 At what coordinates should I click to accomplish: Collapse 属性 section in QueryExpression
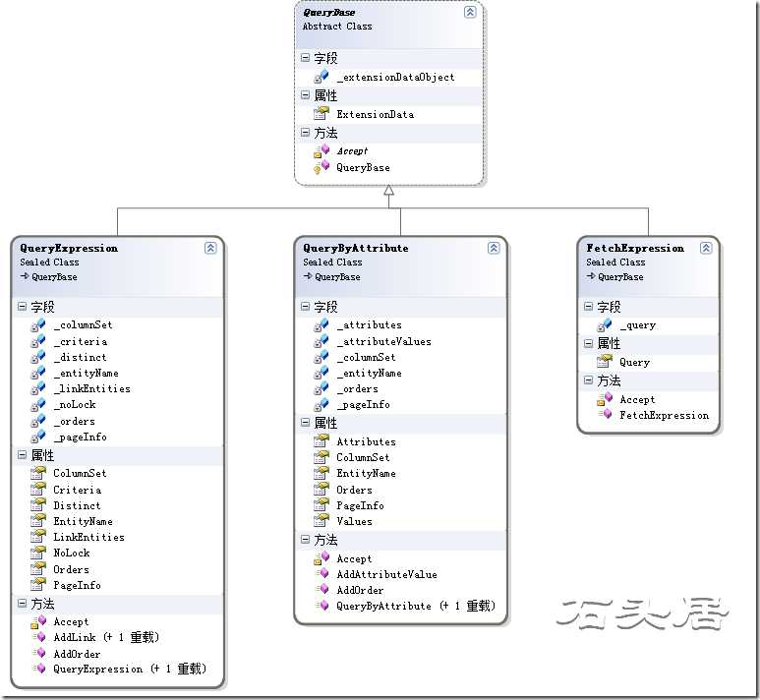(22, 455)
